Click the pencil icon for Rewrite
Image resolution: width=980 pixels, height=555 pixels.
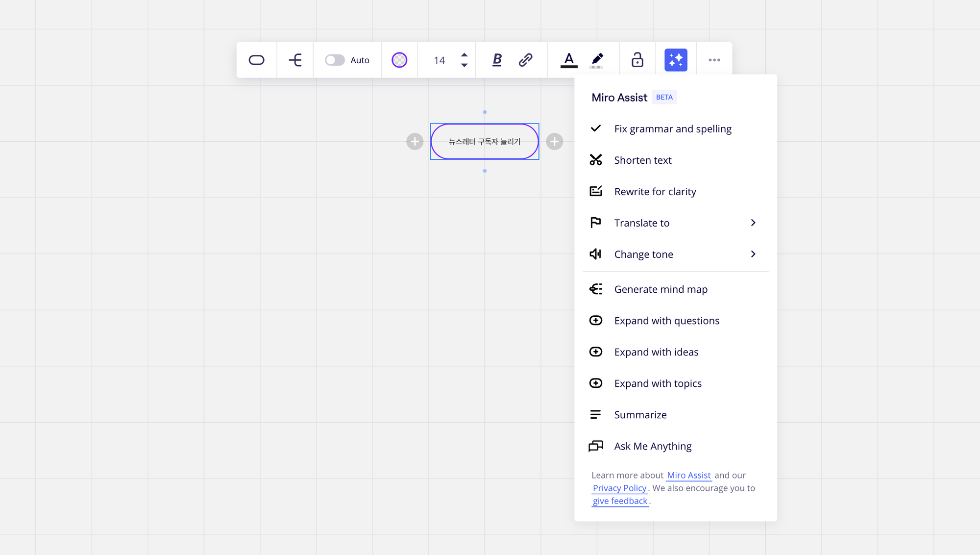(595, 191)
